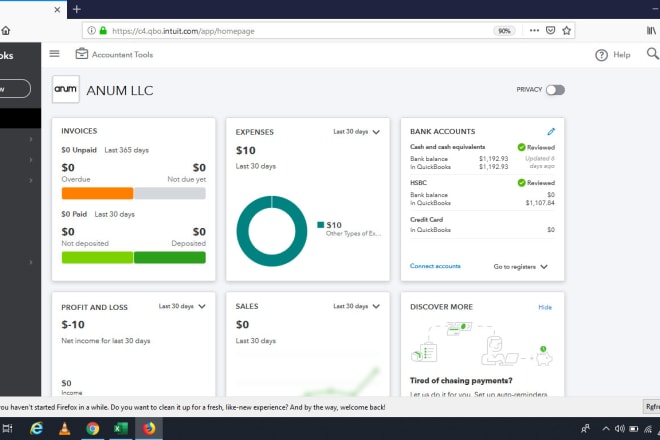Click the search magnifier icon
The width and height of the screenshot is (660, 440).
coord(652,54)
